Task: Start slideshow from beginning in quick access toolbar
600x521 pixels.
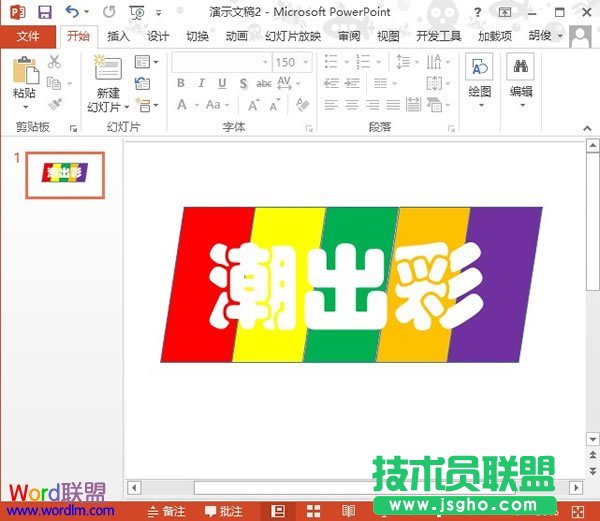Action: [x=137, y=13]
